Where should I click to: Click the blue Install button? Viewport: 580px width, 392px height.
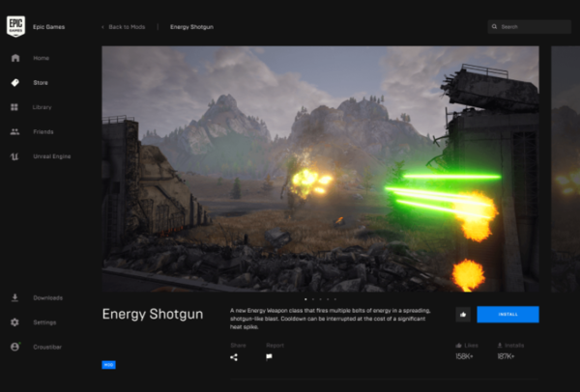[x=507, y=315]
